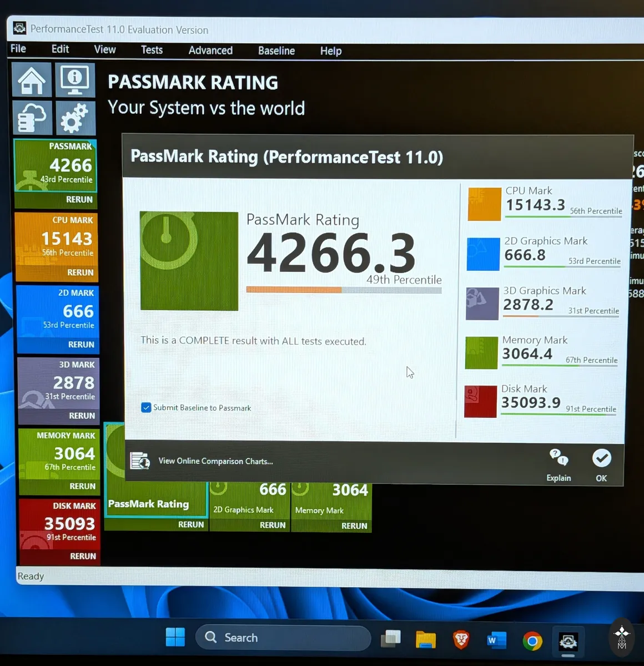Click the 35093.9 Disk Mark value
The height and width of the screenshot is (666, 644).
click(x=531, y=402)
